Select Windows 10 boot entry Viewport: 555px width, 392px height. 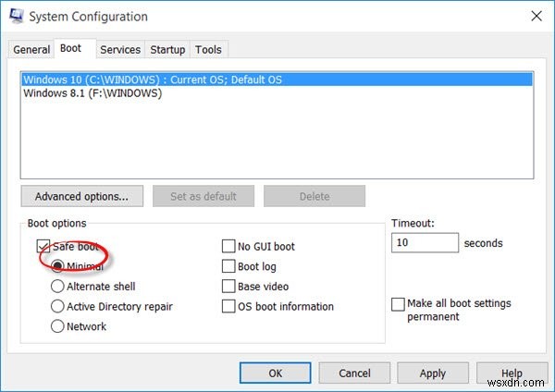click(x=153, y=80)
